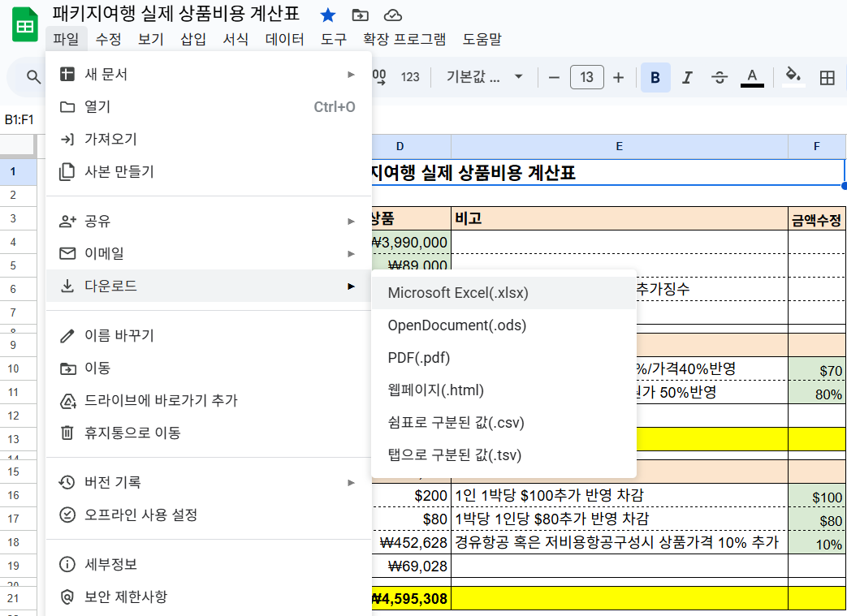847x616 pixels.
Task: Toggle italic formatting on
Action: pos(686,77)
